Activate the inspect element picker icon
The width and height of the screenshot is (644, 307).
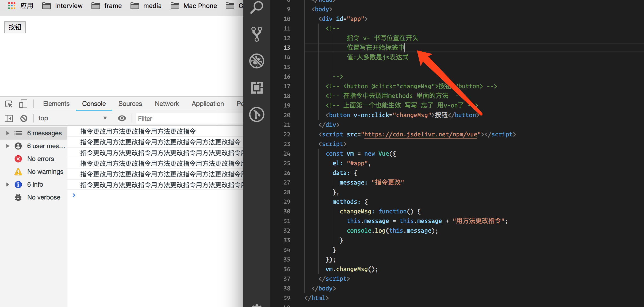9,104
